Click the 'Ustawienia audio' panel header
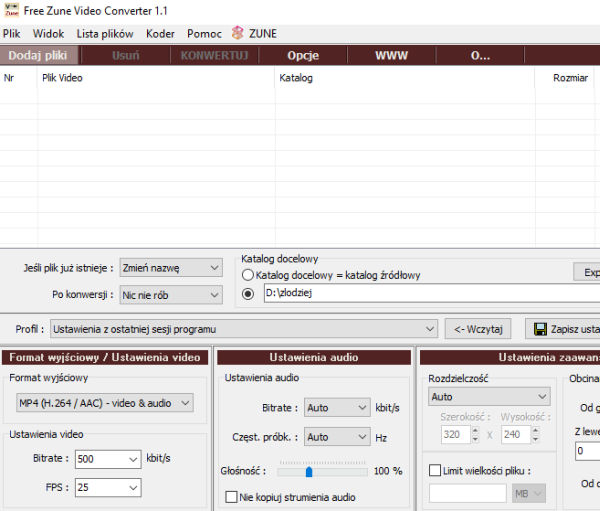The height and width of the screenshot is (511, 600). pos(314,357)
